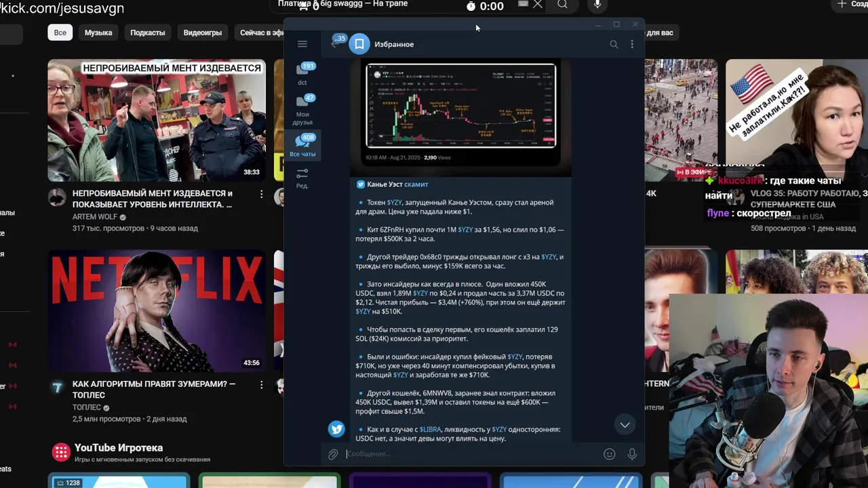Screen dimensions: 868x488
Task: Clear the YouTube search box X
Action: tap(538, 4)
